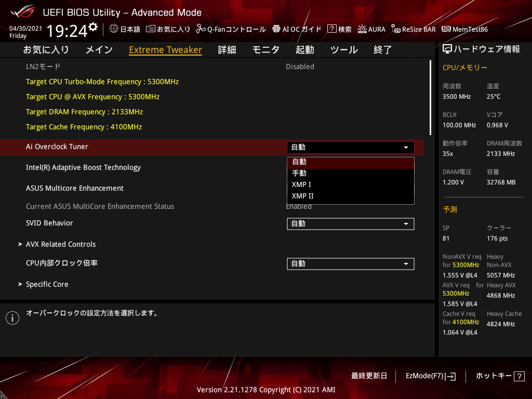The height and width of the screenshot is (399, 532).
Task: Click the search question mark icon
Action: point(331,29)
